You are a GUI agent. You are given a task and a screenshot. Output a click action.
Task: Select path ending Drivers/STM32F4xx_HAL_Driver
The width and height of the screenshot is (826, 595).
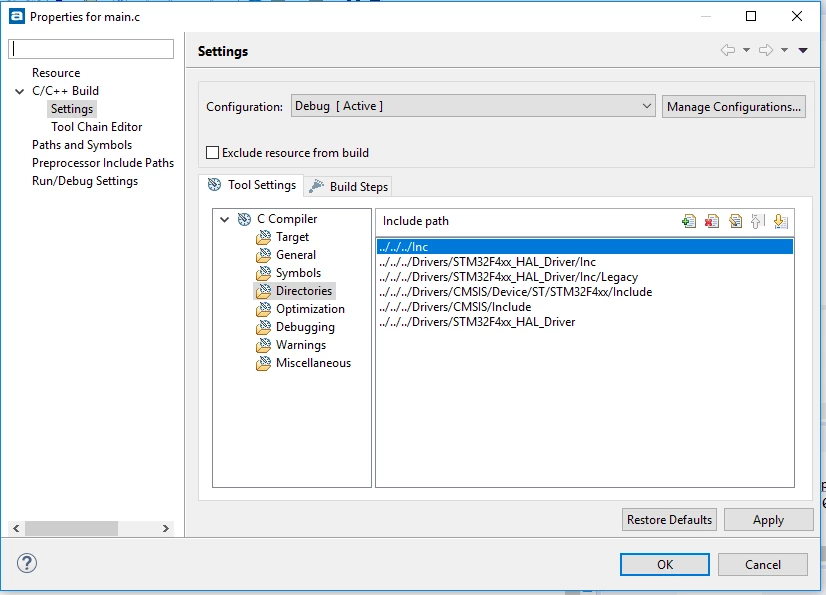click(585, 322)
